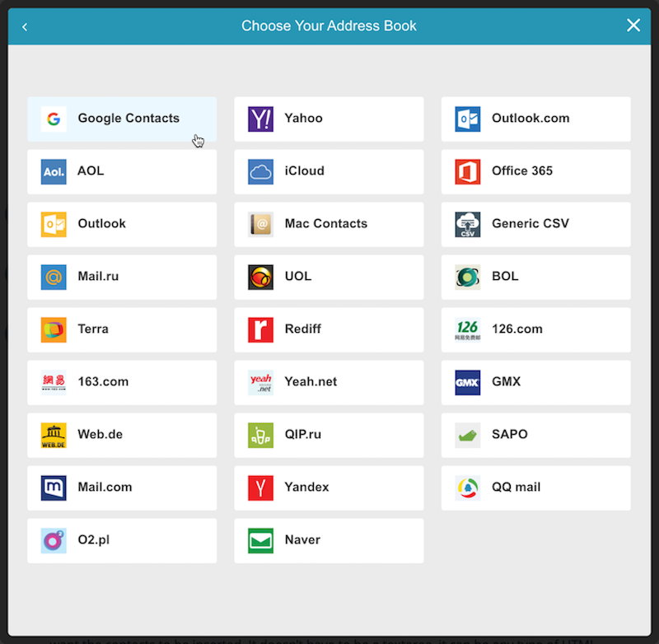Click the green QIP.ru icon
The image size is (659, 644).
click(x=260, y=435)
